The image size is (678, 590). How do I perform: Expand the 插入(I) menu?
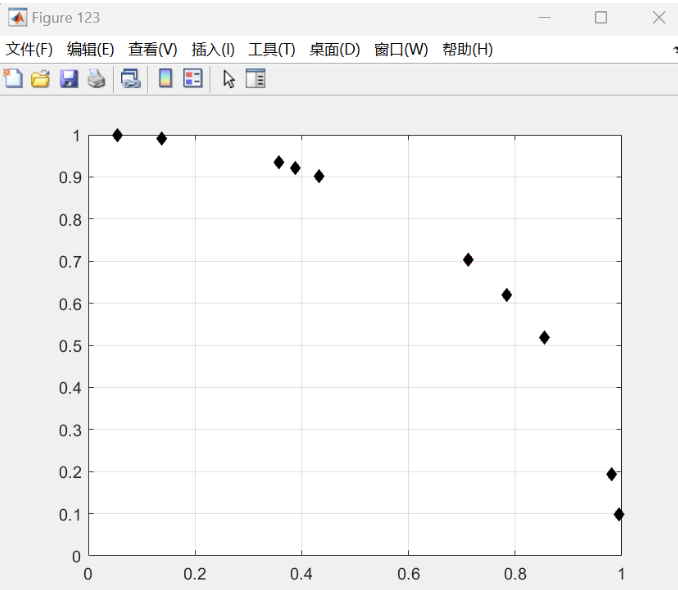click(x=213, y=49)
